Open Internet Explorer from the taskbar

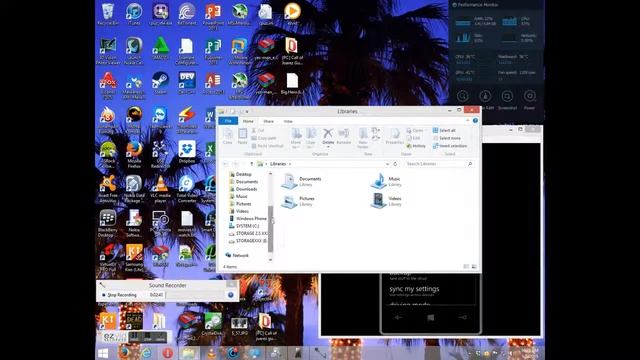click(x=146, y=353)
